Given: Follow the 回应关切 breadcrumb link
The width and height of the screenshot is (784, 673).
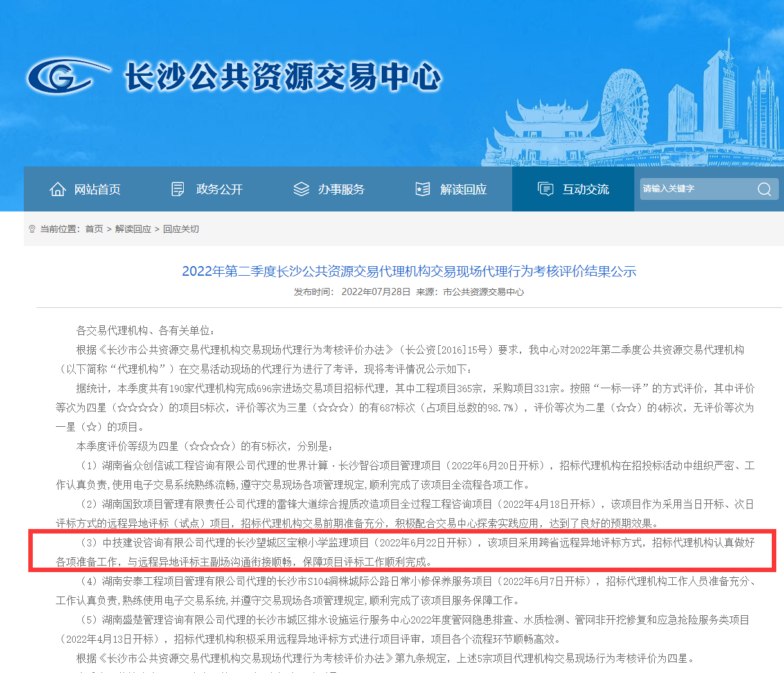Looking at the screenshot, I should pyautogui.click(x=181, y=229).
